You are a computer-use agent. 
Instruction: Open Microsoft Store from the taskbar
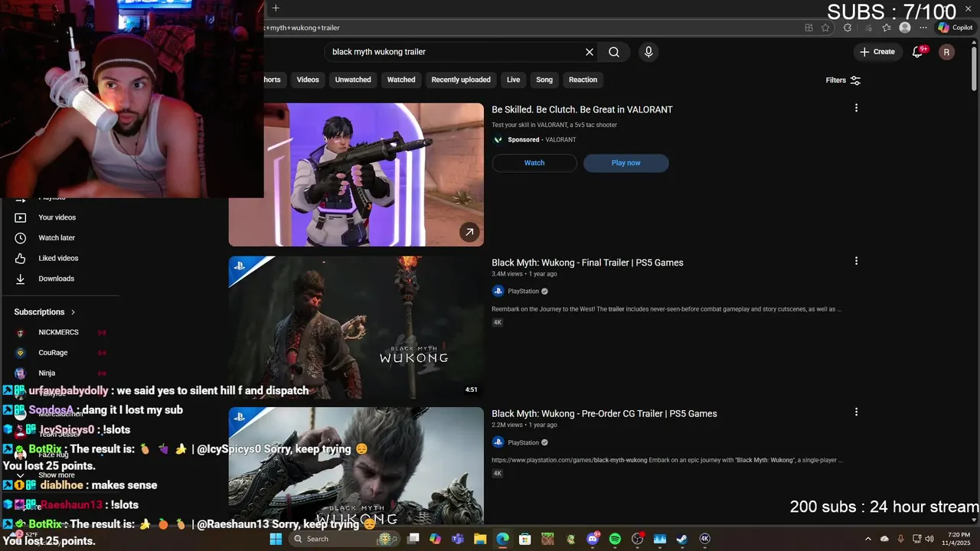click(x=525, y=539)
